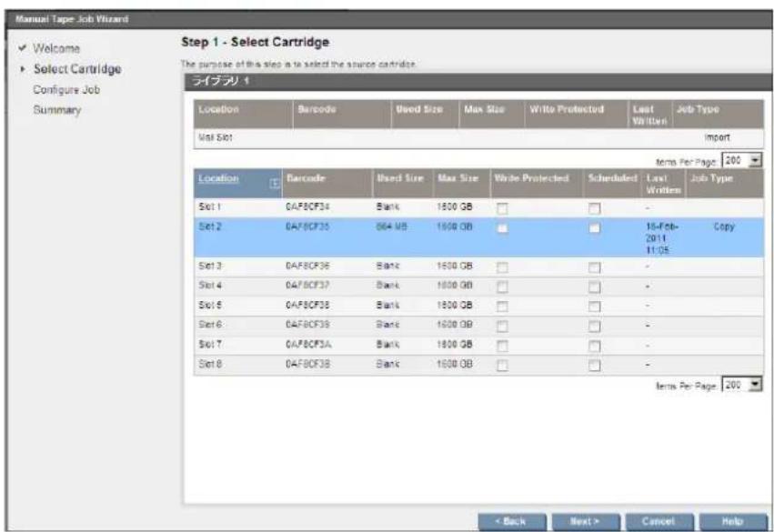The width and height of the screenshot is (774, 532).
Task: Sort by Location column link
Action: 218,178
